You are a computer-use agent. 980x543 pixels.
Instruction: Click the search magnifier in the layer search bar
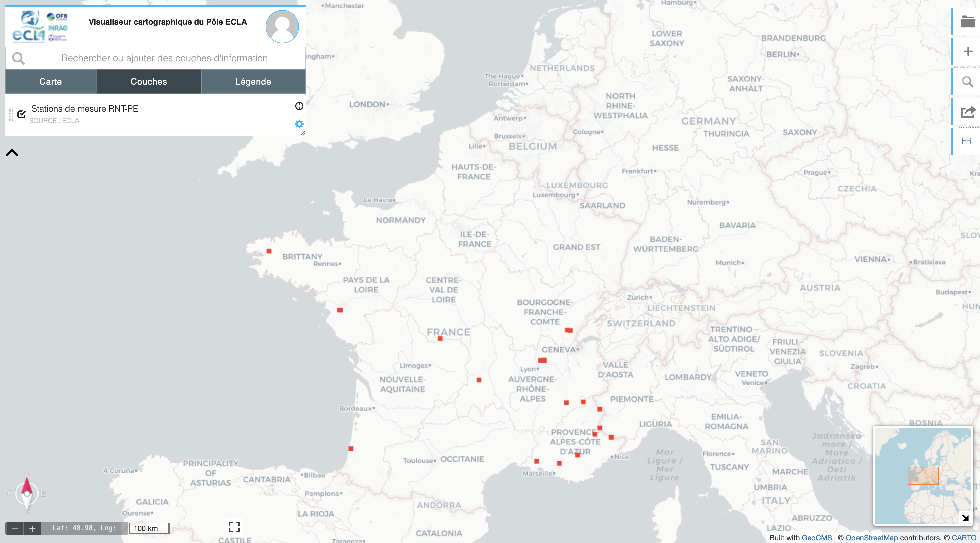click(x=18, y=58)
